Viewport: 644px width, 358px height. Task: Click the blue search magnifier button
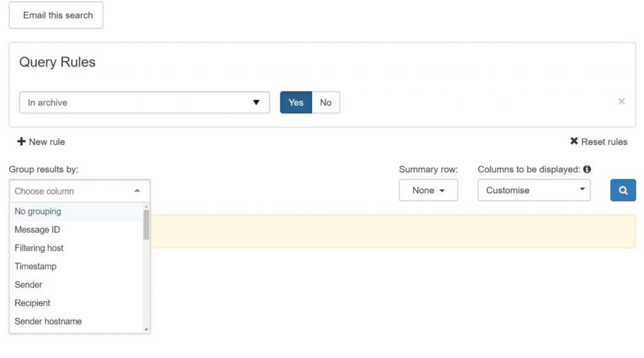[623, 191]
